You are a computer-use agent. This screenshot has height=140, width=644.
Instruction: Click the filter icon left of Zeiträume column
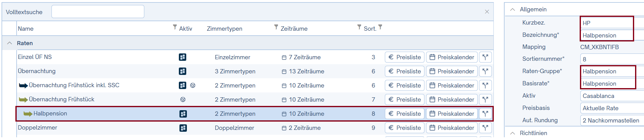276,27
